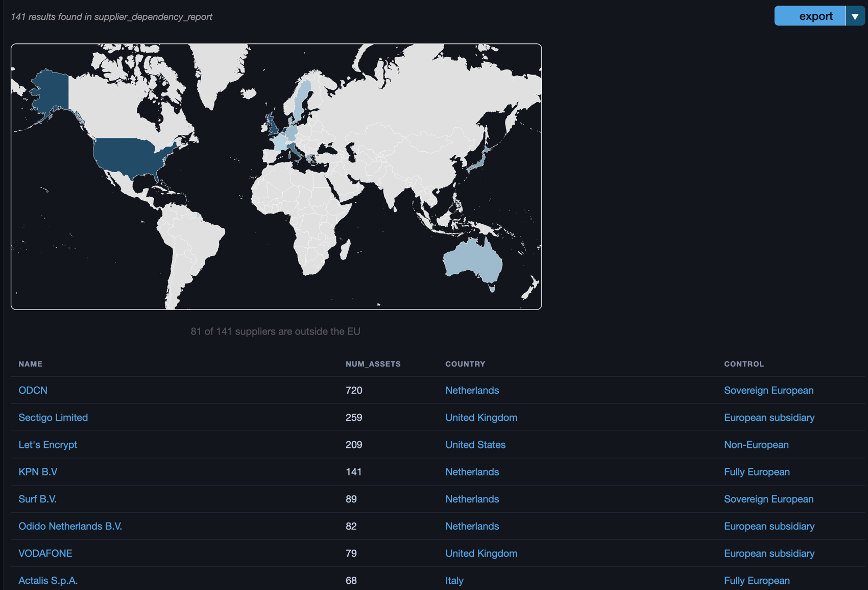
Task: Open the VODAFONE supplier link
Action: pyautogui.click(x=45, y=553)
